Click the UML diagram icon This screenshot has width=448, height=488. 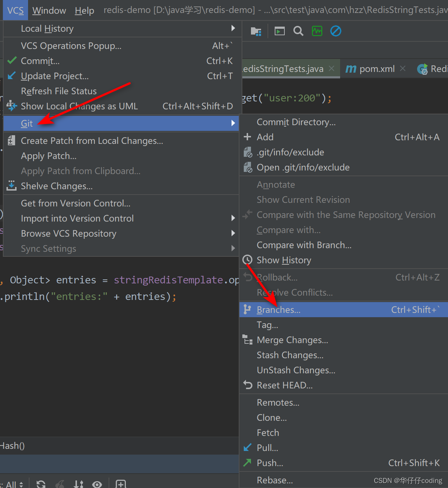pyautogui.click(x=12, y=106)
